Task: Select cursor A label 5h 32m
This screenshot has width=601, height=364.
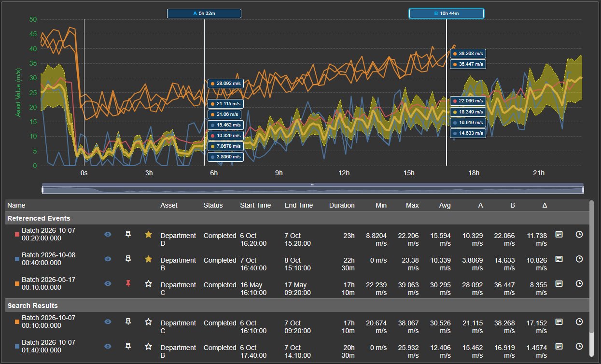Action: coord(204,14)
